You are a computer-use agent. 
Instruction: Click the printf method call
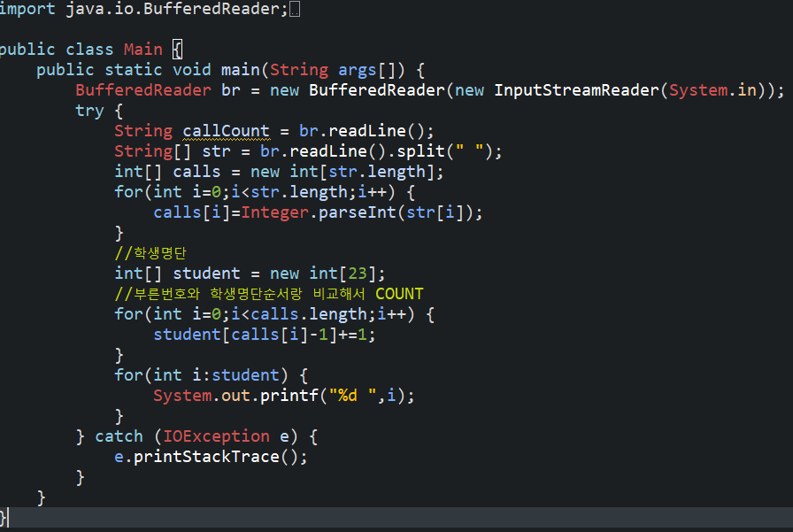289,396
